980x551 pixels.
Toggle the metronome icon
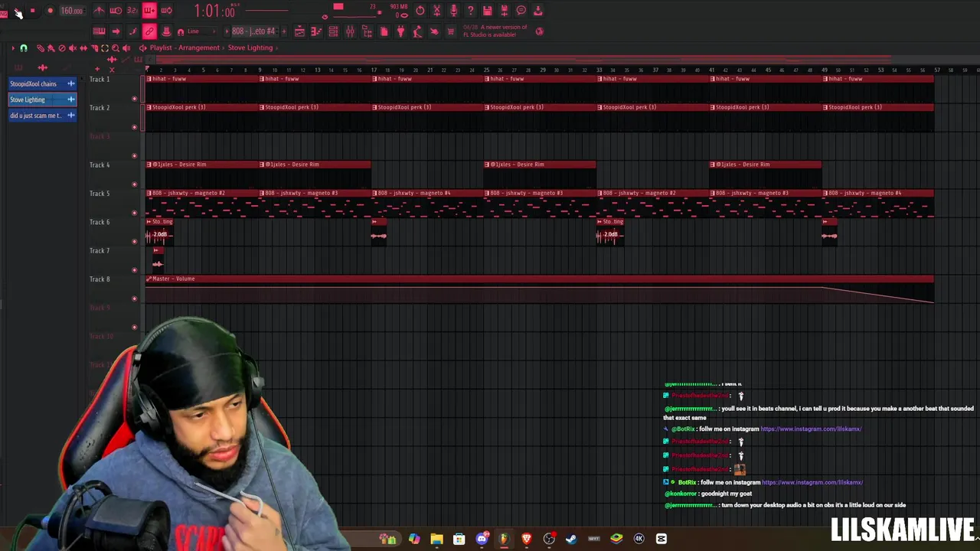[x=99, y=11]
